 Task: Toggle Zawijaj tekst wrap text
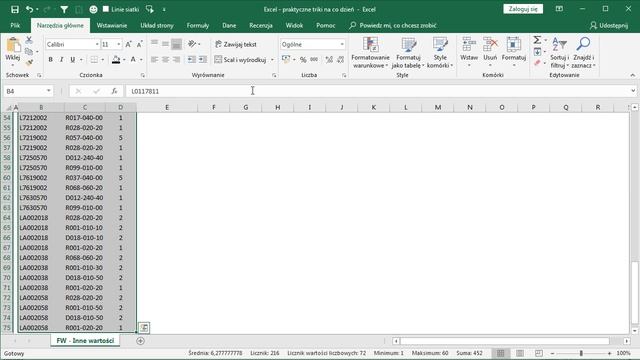coord(236,44)
